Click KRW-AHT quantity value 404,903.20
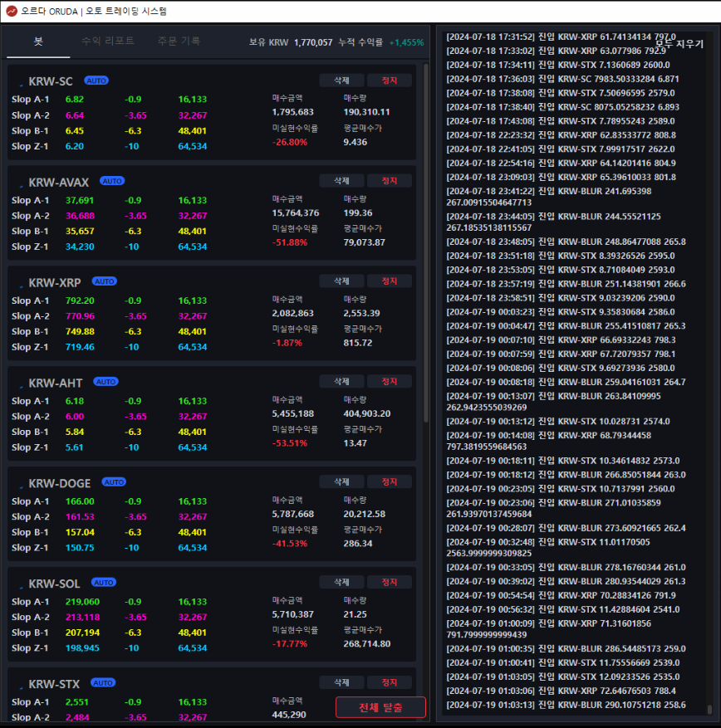 [x=367, y=413]
